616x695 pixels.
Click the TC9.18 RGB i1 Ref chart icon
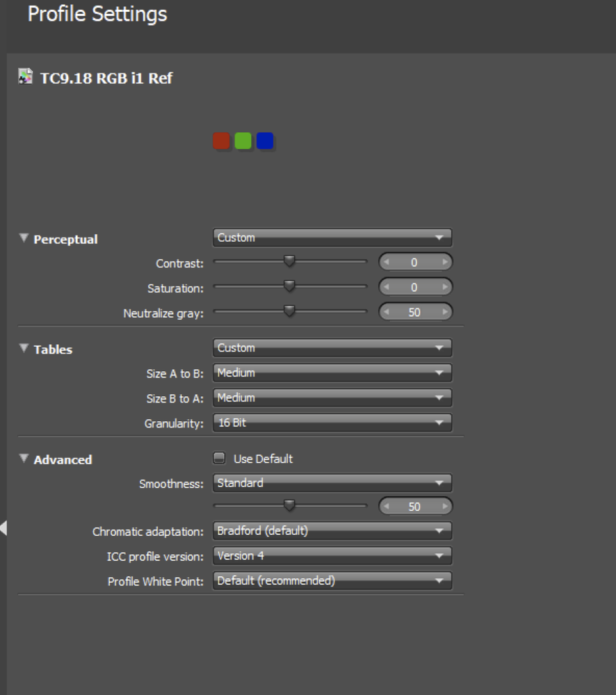(x=25, y=77)
